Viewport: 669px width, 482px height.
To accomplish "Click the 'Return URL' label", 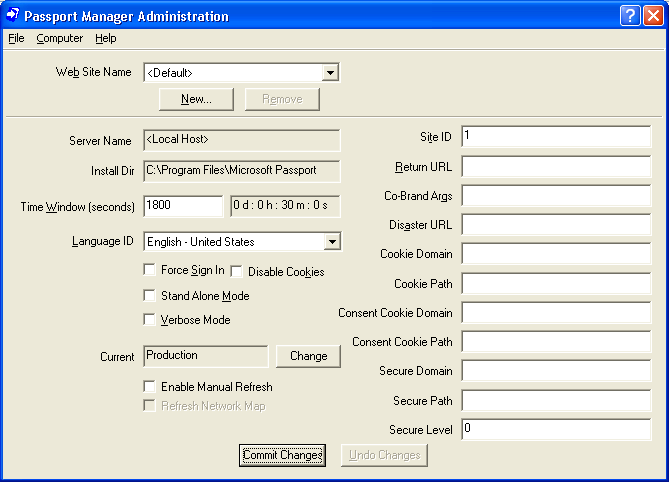I will [x=423, y=167].
